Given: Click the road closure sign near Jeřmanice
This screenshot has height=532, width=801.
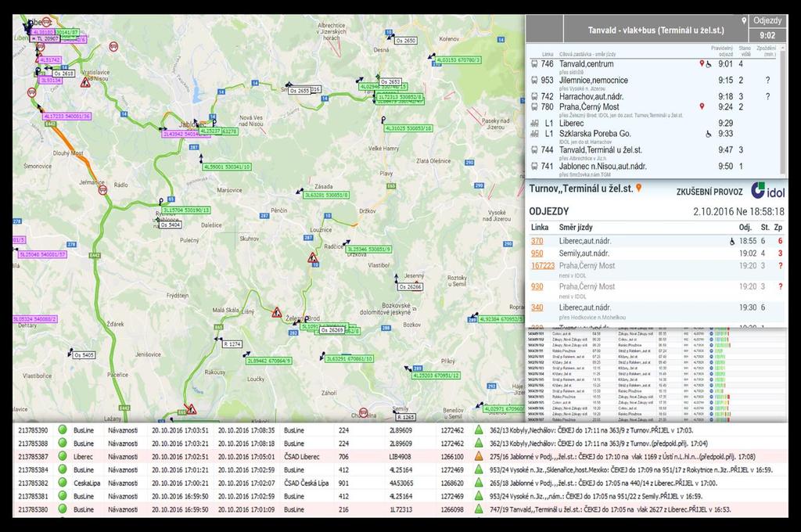Looking at the screenshot, I should (x=102, y=190).
